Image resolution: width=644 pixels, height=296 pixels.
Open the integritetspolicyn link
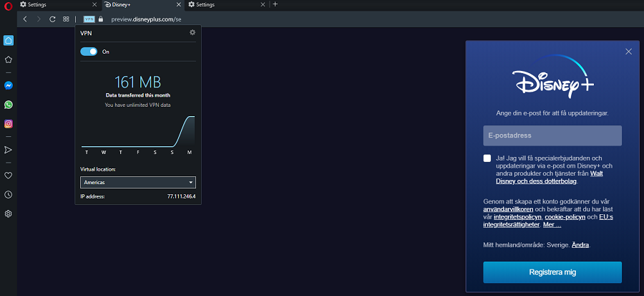517,217
